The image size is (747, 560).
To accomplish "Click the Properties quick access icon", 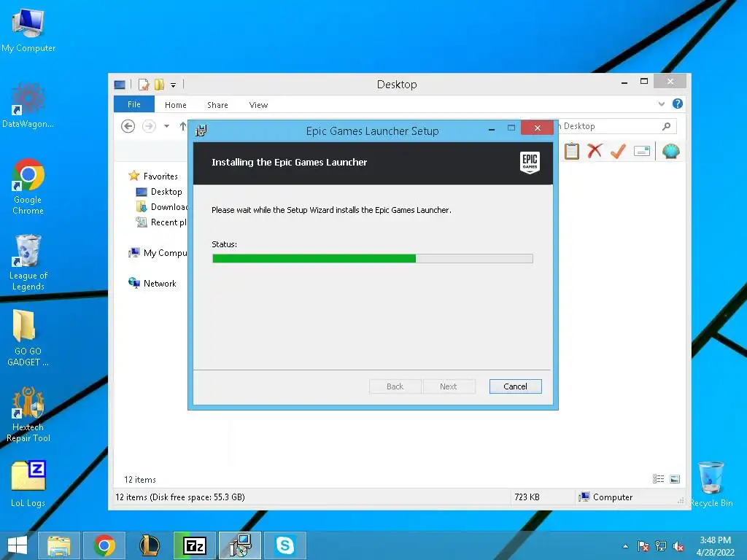I will 144,85.
